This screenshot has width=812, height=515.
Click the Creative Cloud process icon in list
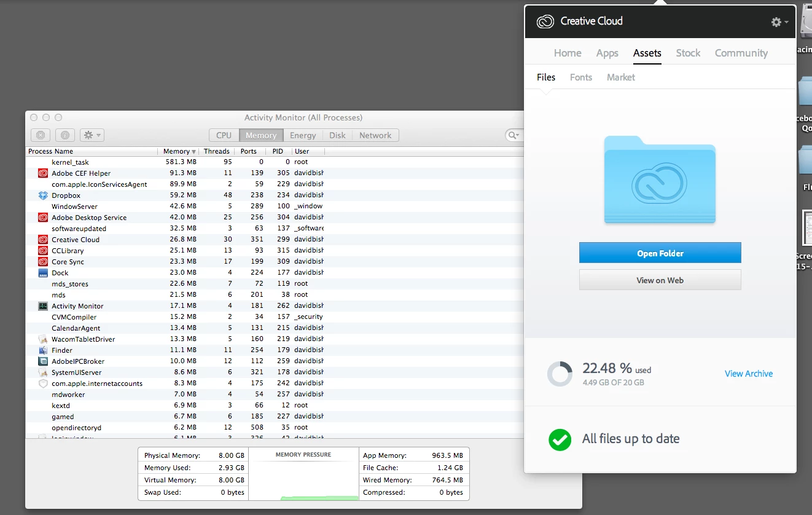tap(43, 240)
